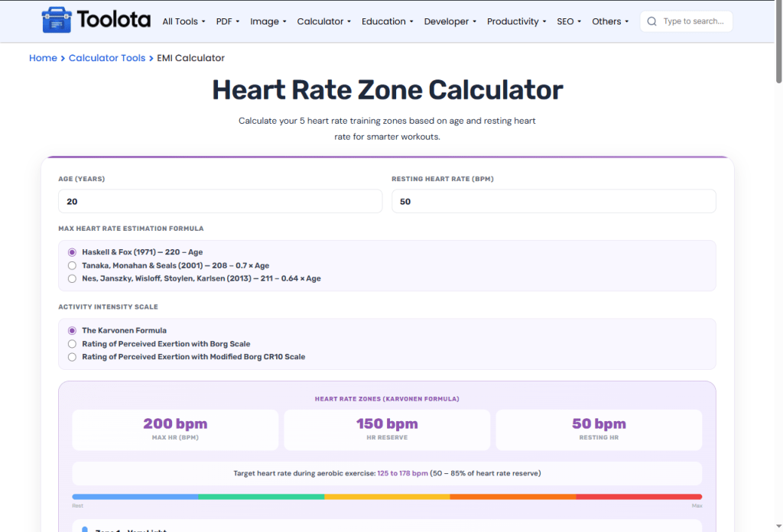The height and width of the screenshot is (532, 783).
Task: Expand the Others menu
Action: click(610, 21)
